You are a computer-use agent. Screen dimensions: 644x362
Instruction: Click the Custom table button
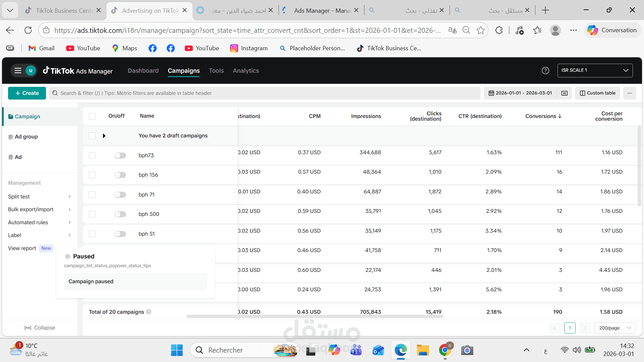(x=597, y=93)
